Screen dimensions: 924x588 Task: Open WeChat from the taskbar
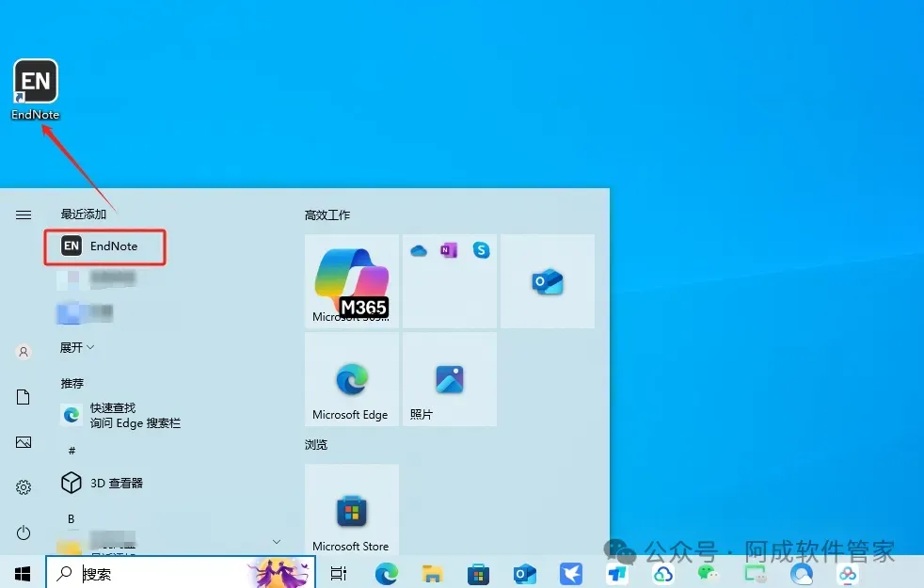[709, 573]
